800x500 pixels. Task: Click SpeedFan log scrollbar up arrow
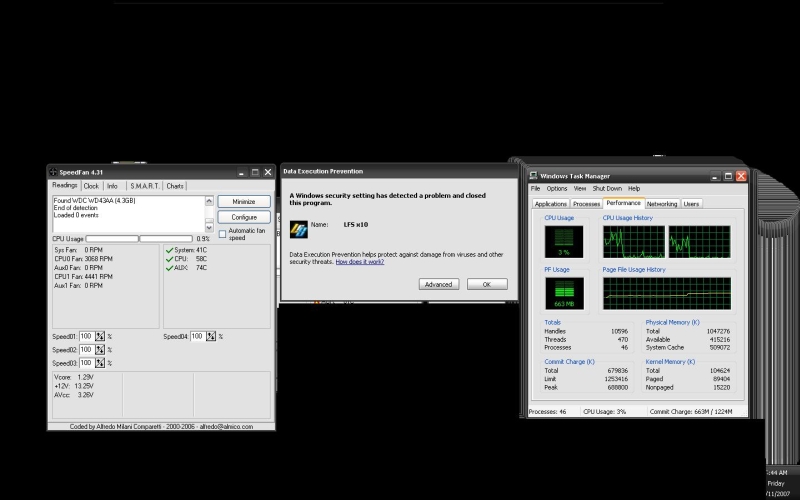point(209,201)
